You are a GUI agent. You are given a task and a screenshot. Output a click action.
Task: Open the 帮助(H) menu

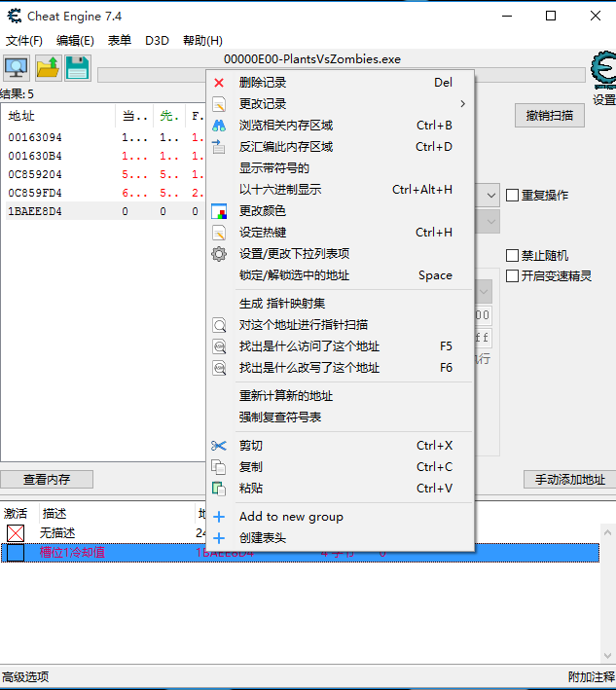tap(202, 41)
